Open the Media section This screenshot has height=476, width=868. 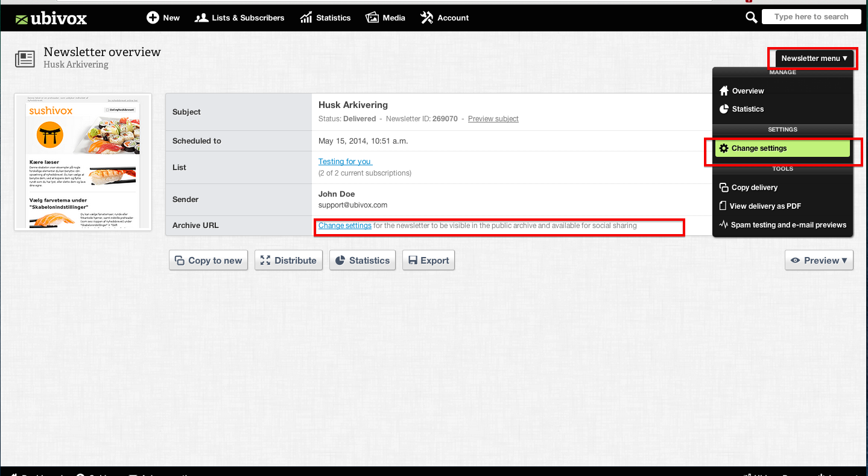[385, 17]
